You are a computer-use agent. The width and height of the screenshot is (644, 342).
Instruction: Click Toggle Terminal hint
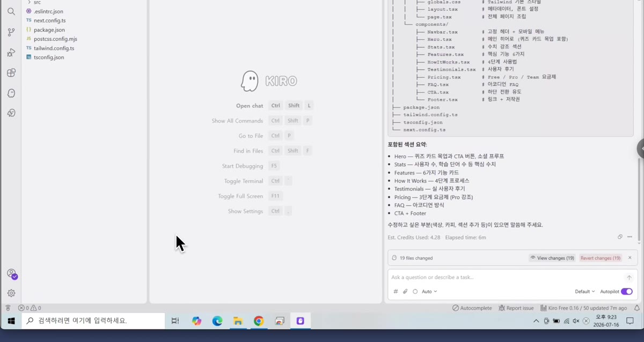pos(244,181)
